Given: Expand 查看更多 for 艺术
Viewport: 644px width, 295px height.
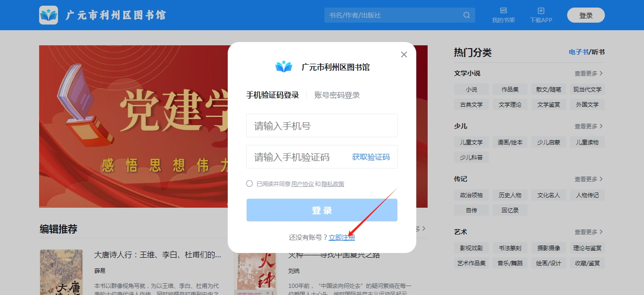Looking at the screenshot, I should (586, 232).
